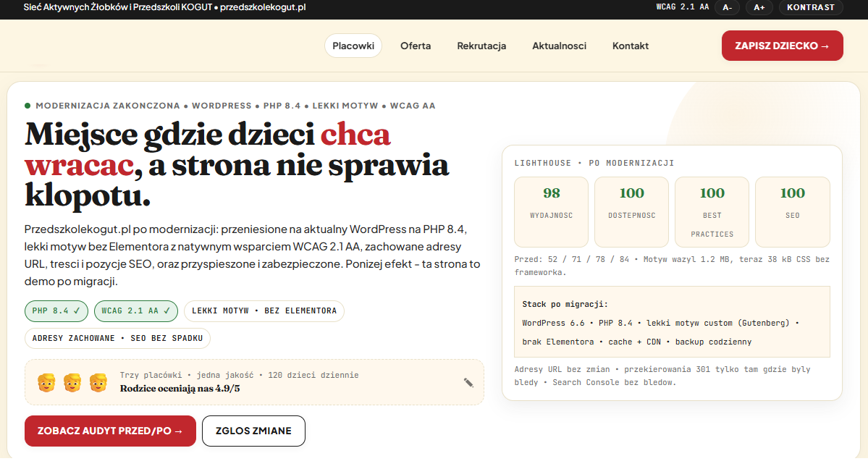868x469 pixels.
Task: Click the top bar text 'przedszkolekogut.pl'
Action: pyautogui.click(x=263, y=7)
